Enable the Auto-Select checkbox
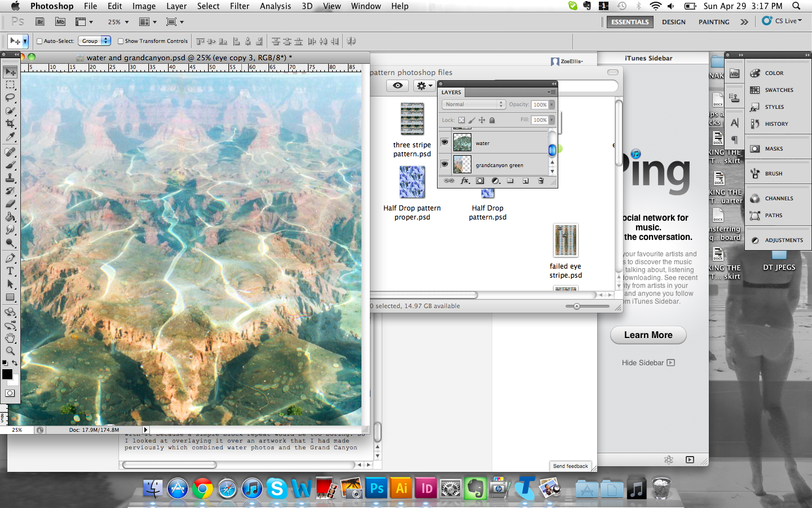Screen dimensions: 812x508 pyautogui.click(x=39, y=41)
